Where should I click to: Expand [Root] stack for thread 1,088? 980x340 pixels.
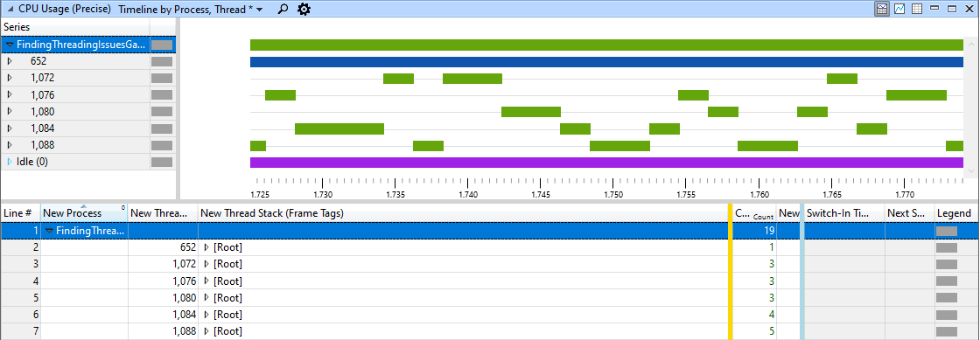(206, 331)
